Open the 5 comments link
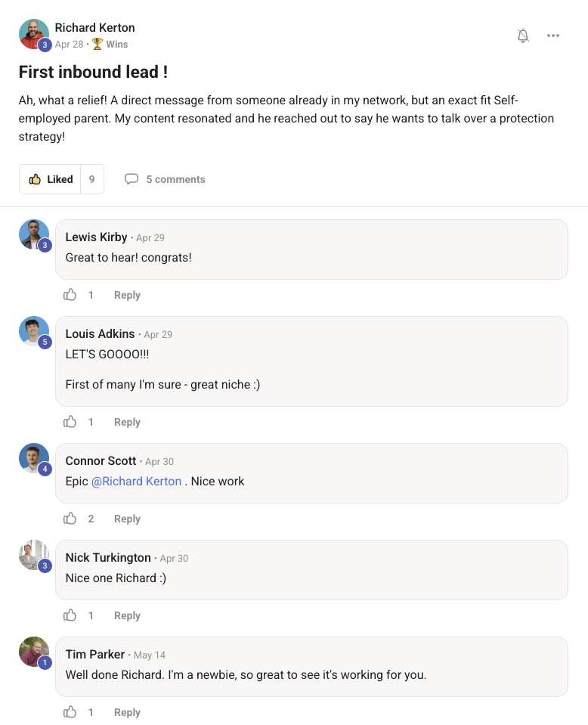The height and width of the screenshot is (725, 588). 165,179
